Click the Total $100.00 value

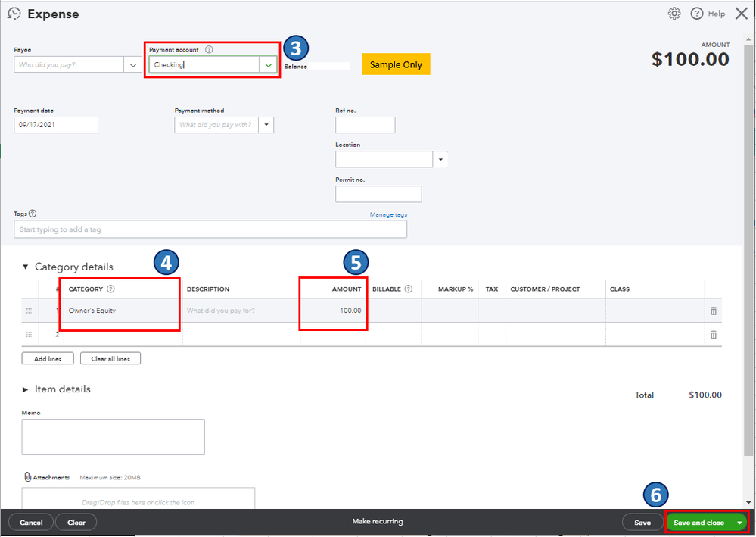click(x=705, y=395)
